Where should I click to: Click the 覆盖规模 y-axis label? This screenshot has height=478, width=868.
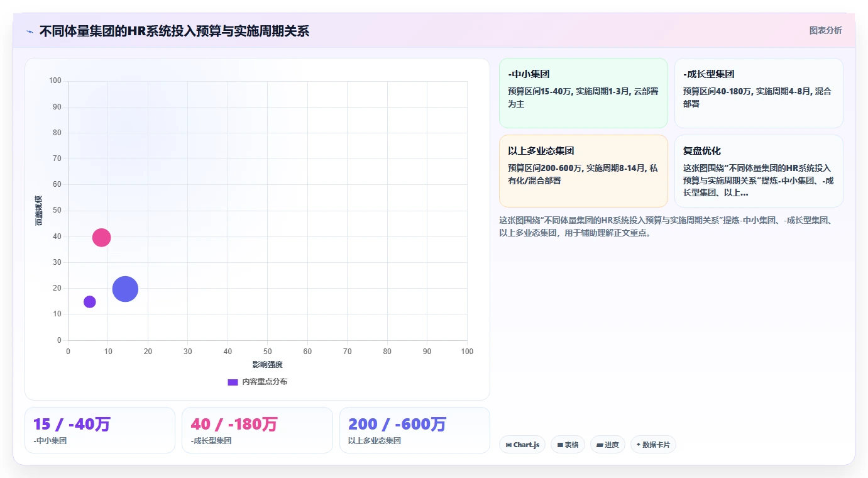(39, 211)
